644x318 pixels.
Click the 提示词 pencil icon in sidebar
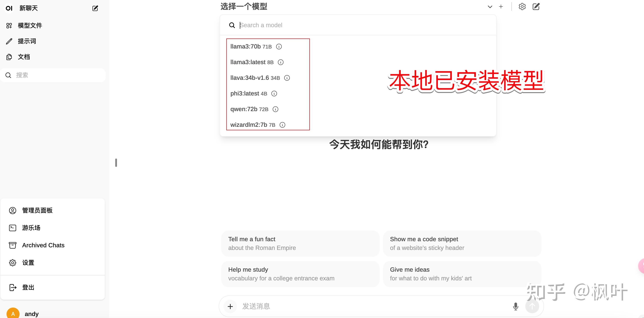[9, 41]
